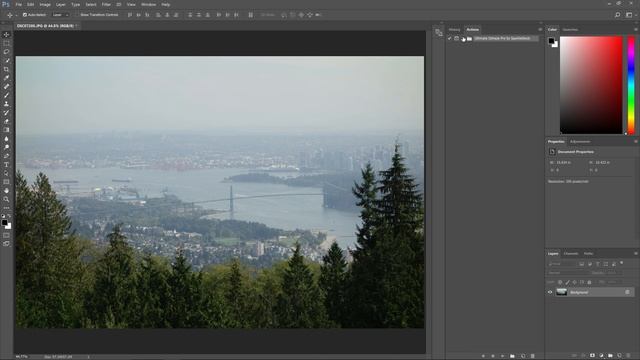
Task: Select the Path Selection tool
Action: tap(6, 173)
